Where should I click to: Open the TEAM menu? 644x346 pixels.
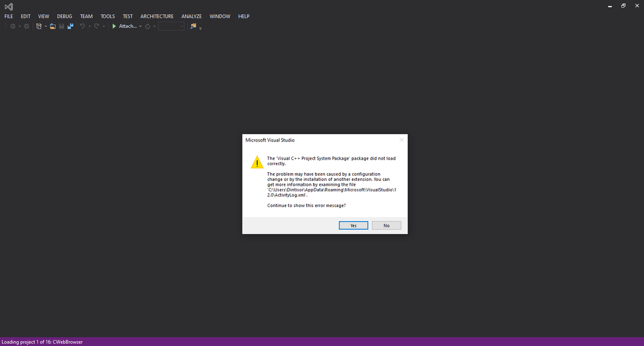pos(87,16)
